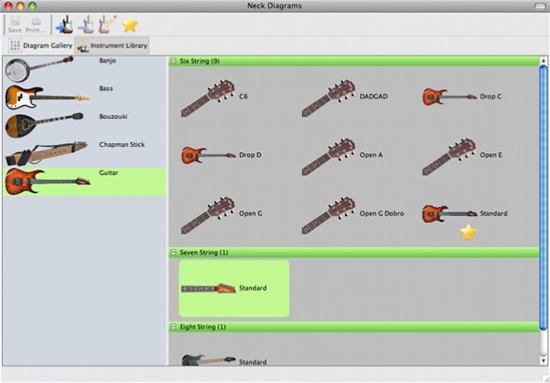Select Banjo in the instrument list
The height and width of the screenshot is (383, 550).
85,69
